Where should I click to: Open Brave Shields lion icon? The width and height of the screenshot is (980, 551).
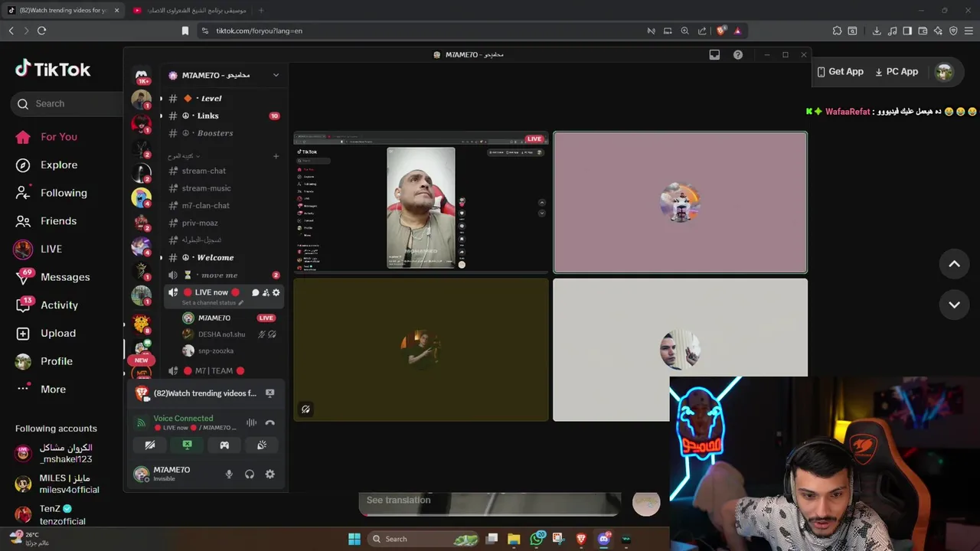(720, 31)
